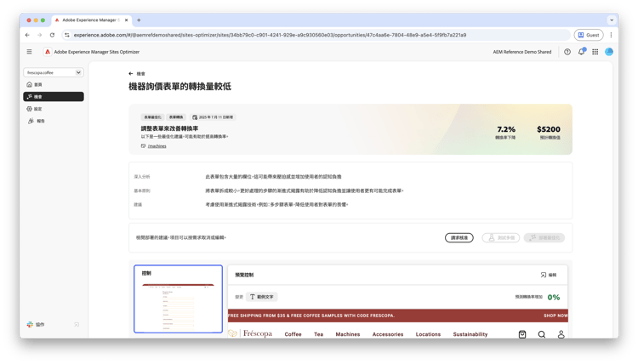Click the $5200 projected value
Viewport: 638px width, 364px height.
coord(549,129)
